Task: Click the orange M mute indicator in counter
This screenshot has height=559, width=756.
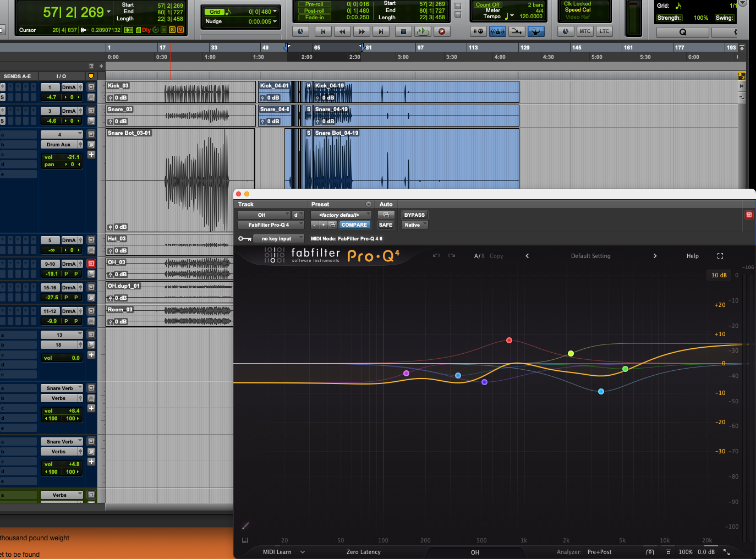Action: click(x=180, y=30)
